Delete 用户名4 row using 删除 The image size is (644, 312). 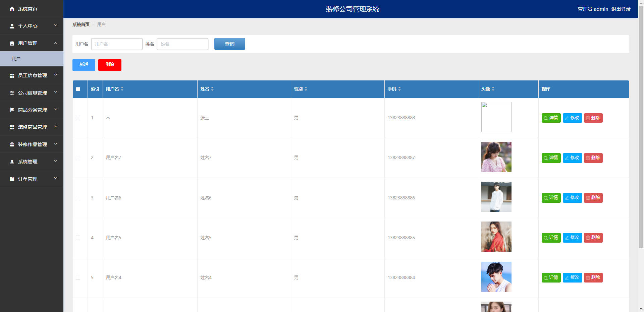(593, 277)
